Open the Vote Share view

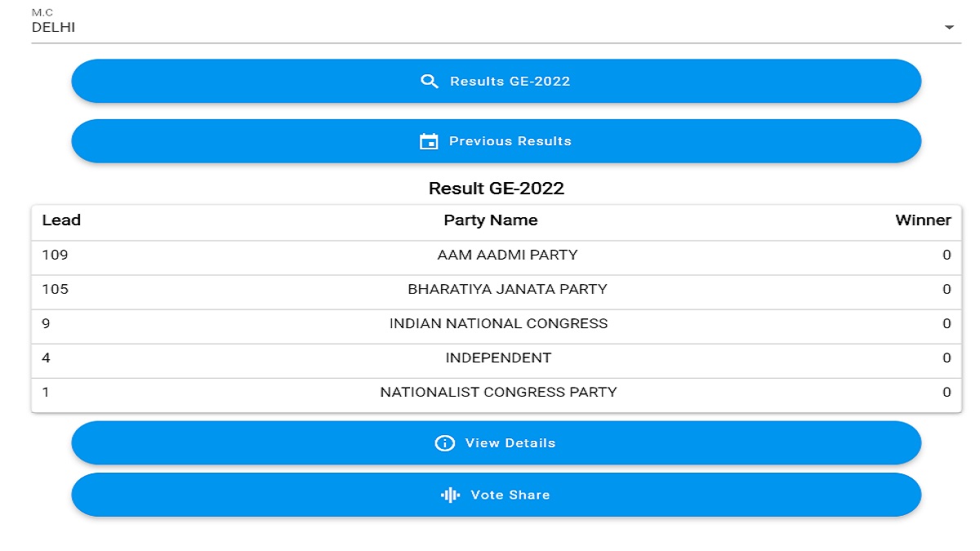click(x=497, y=495)
